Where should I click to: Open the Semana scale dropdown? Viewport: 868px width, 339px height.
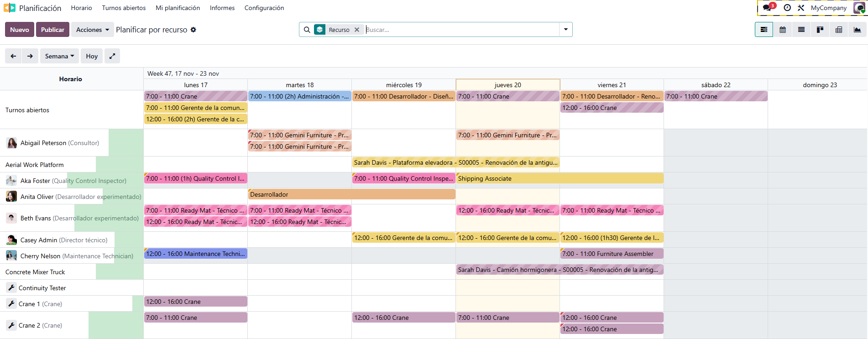tap(59, 56)
